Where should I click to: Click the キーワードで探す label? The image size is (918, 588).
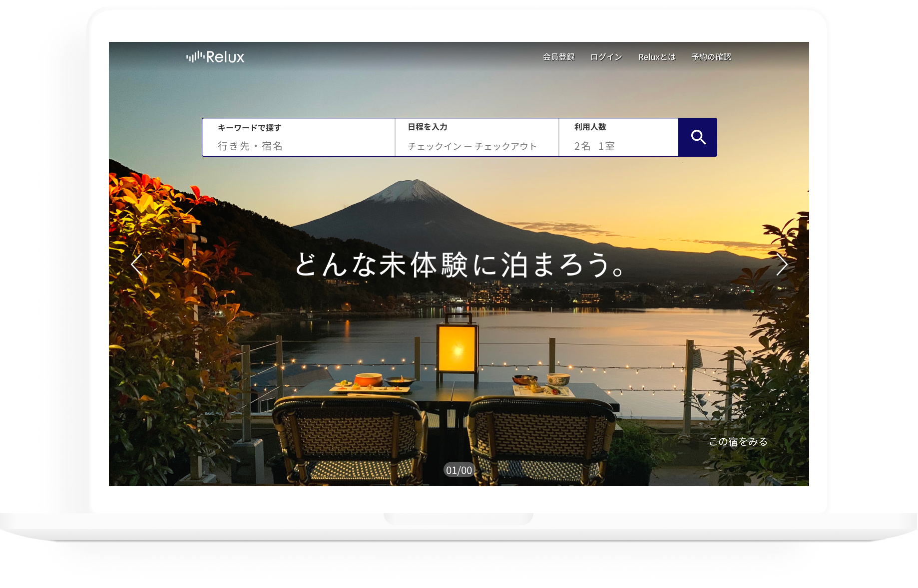249,128
